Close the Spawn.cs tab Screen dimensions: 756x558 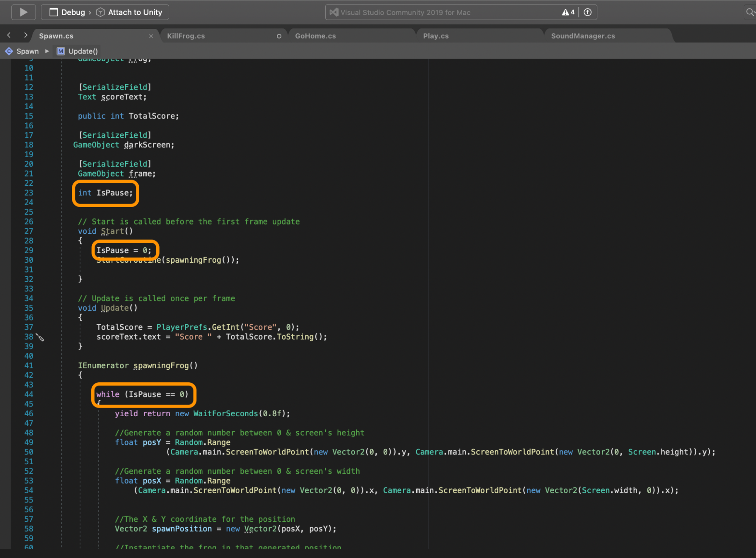click(x=151, y=36)
